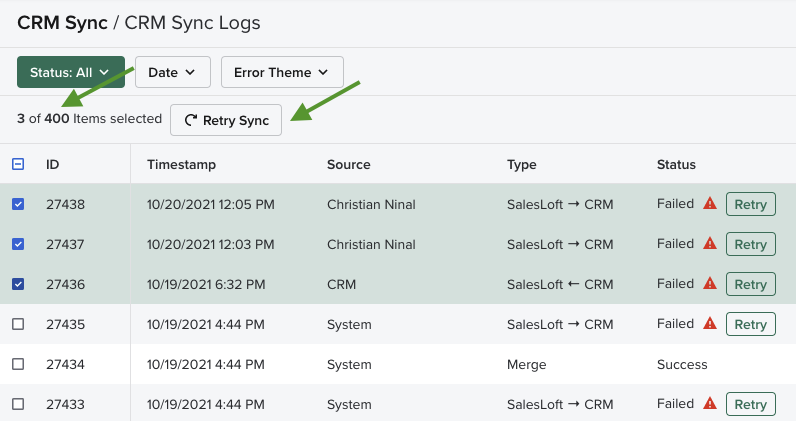
Task: Check the box for log 27434
Action: point(18,364)
